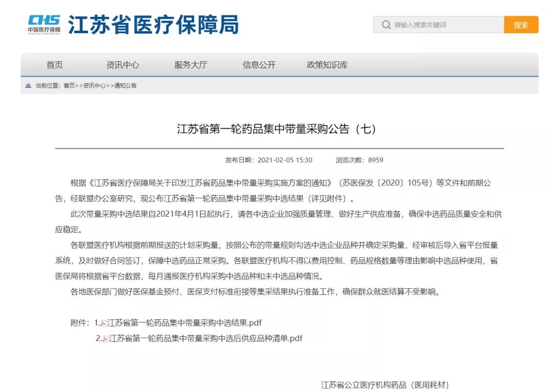Click the magnifier icon in search box
This screenshot has width=552, height=392.
(386, 25)
